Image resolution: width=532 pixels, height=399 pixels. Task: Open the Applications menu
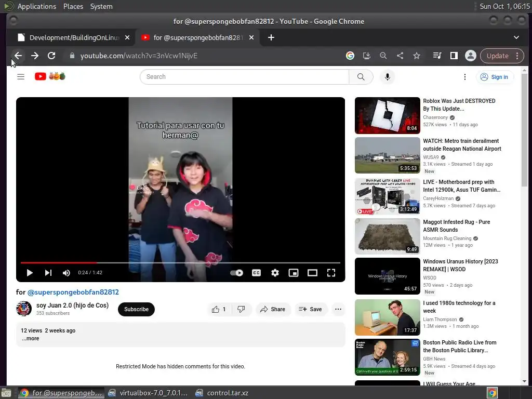(37, 6)
